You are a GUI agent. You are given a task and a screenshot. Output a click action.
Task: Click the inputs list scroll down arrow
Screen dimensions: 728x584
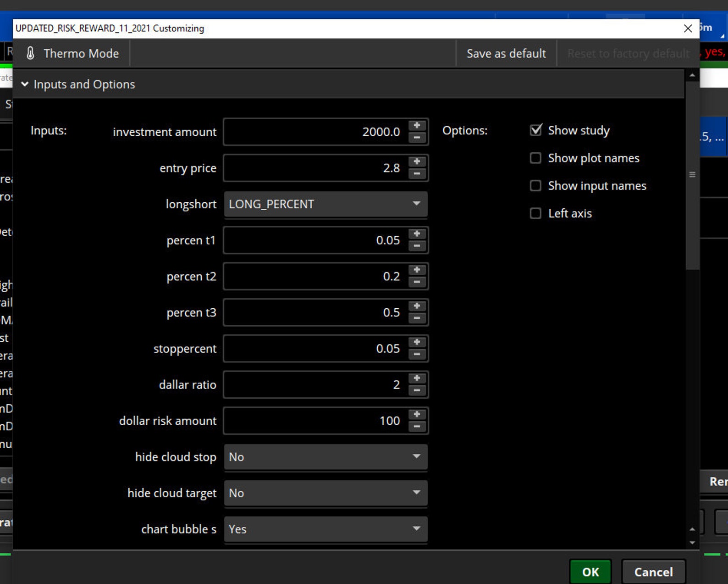[x=692, y=543]
